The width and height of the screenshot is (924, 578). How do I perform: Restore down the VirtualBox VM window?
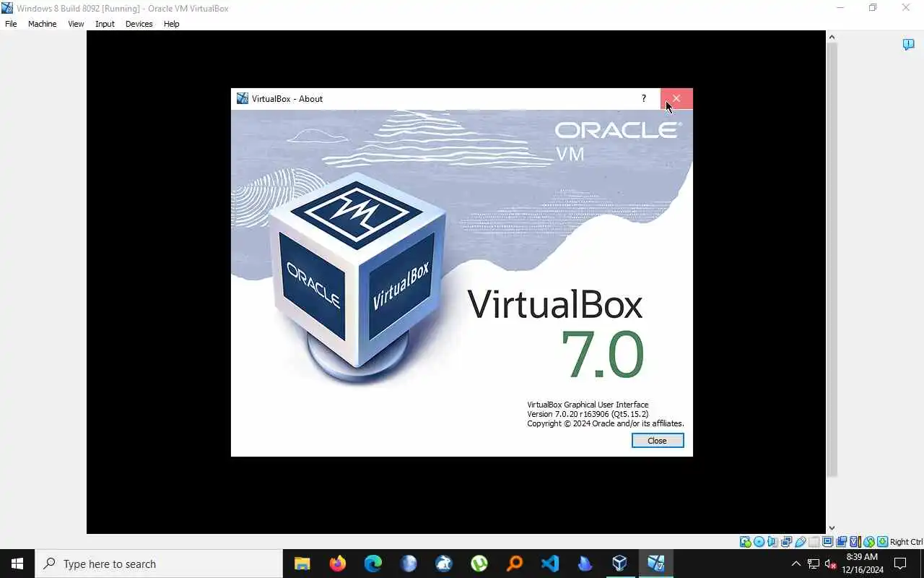click(873, 8)
